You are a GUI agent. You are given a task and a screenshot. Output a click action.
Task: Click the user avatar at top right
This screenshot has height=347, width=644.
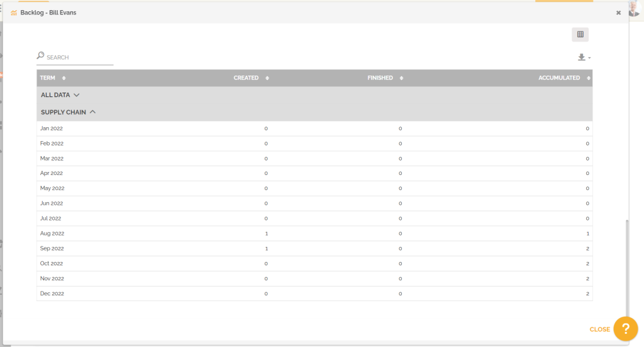(x=634, y=8)
